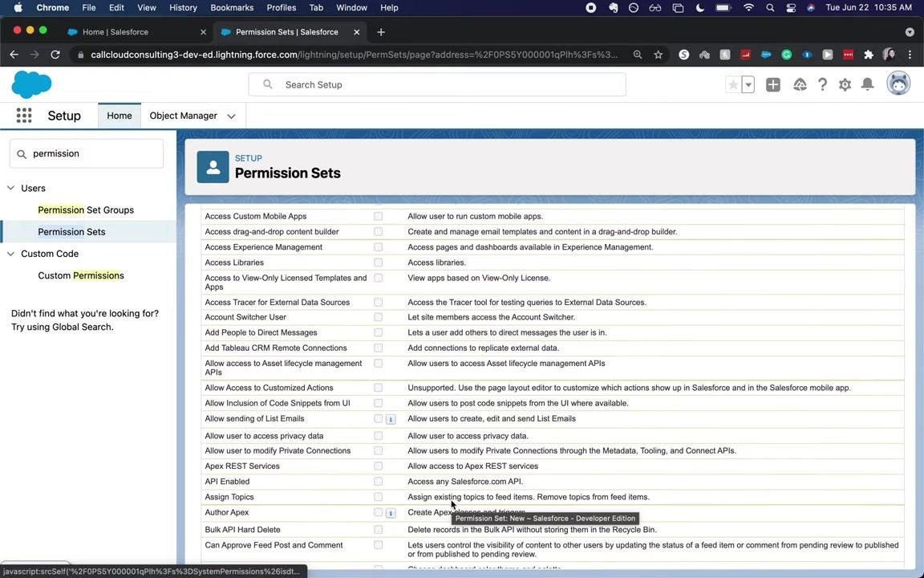The height and width of the screenshot is (578, 924).
Task: Open the App Launcher grid icon
Action: point(24,116)
